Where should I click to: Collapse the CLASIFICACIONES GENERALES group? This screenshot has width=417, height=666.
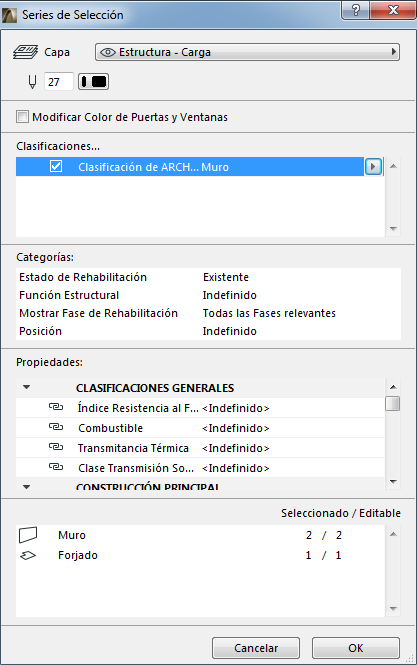(27, 387)
